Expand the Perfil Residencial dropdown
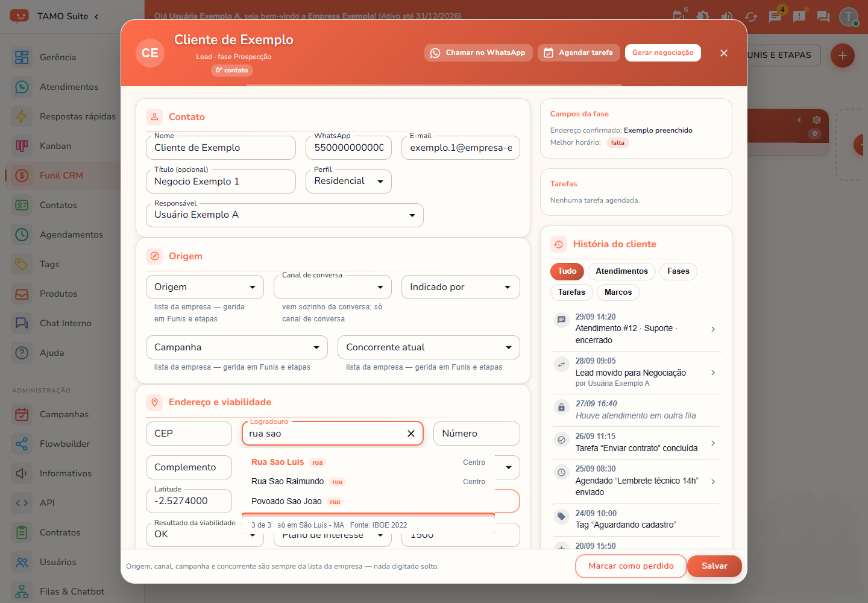 (x=348, y=182)
